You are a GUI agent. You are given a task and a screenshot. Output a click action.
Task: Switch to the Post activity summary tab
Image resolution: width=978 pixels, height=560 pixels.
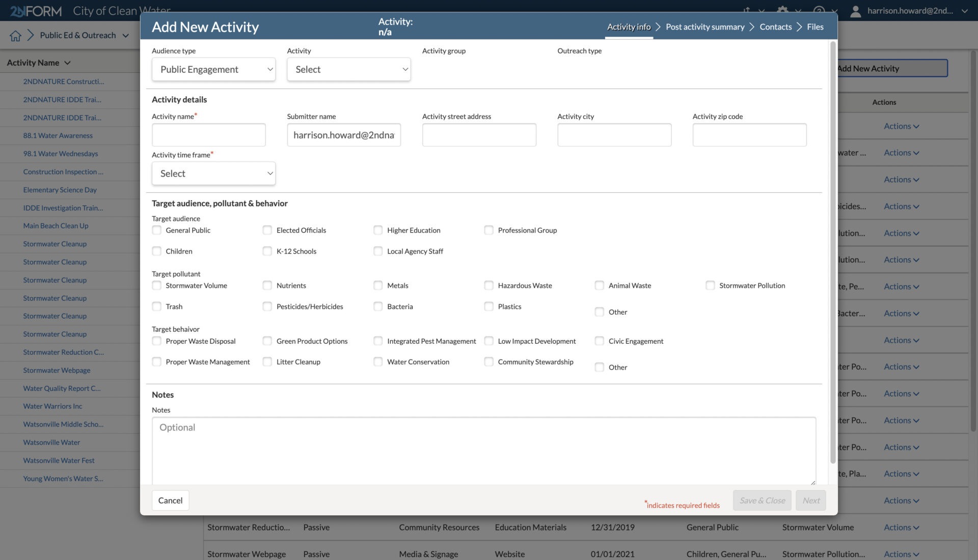pyautogui.click(x=704, y=27)
